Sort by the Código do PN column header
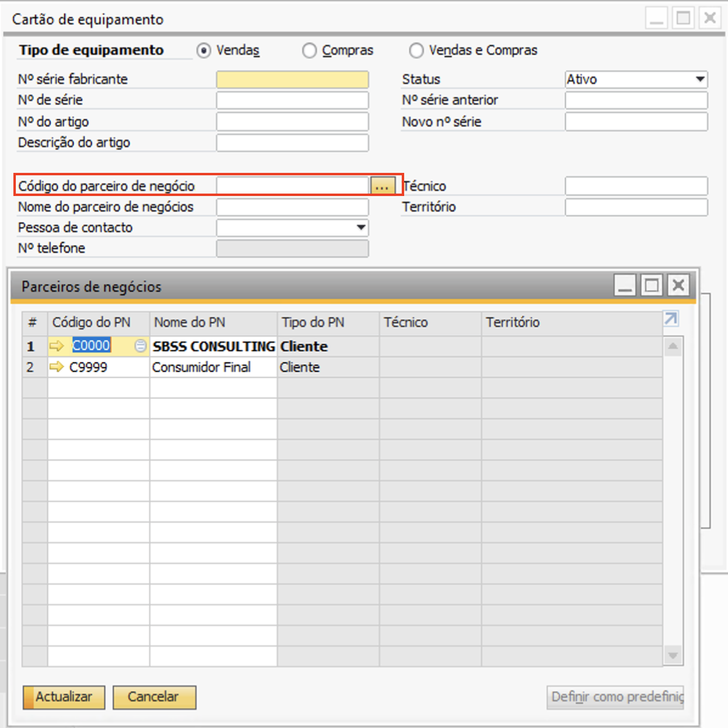This screenshot has height=728, width=728. [x=91, y=323]
